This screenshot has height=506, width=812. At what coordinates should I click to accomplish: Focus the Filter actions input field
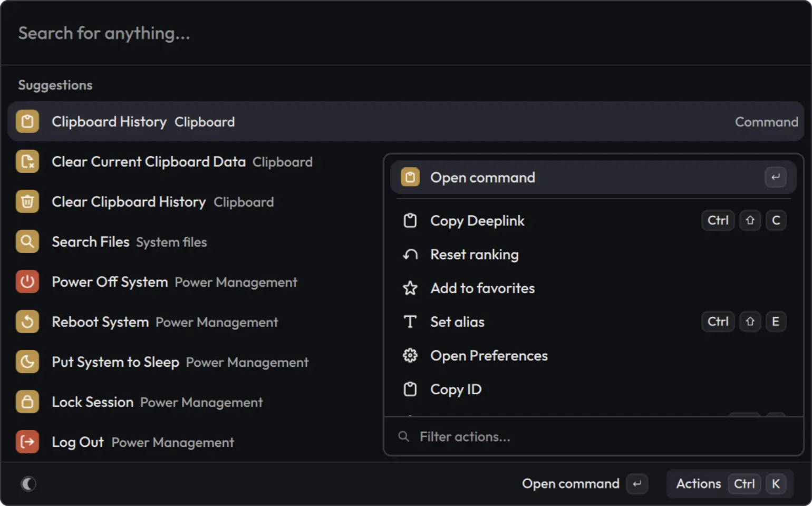[x=593, y=437]
